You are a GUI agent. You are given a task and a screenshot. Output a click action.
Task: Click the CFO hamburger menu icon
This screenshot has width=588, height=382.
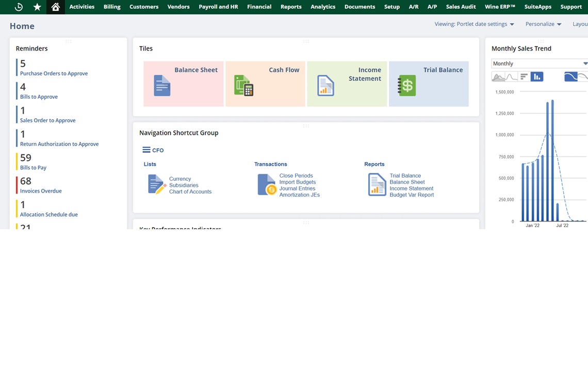coord(146,150)
